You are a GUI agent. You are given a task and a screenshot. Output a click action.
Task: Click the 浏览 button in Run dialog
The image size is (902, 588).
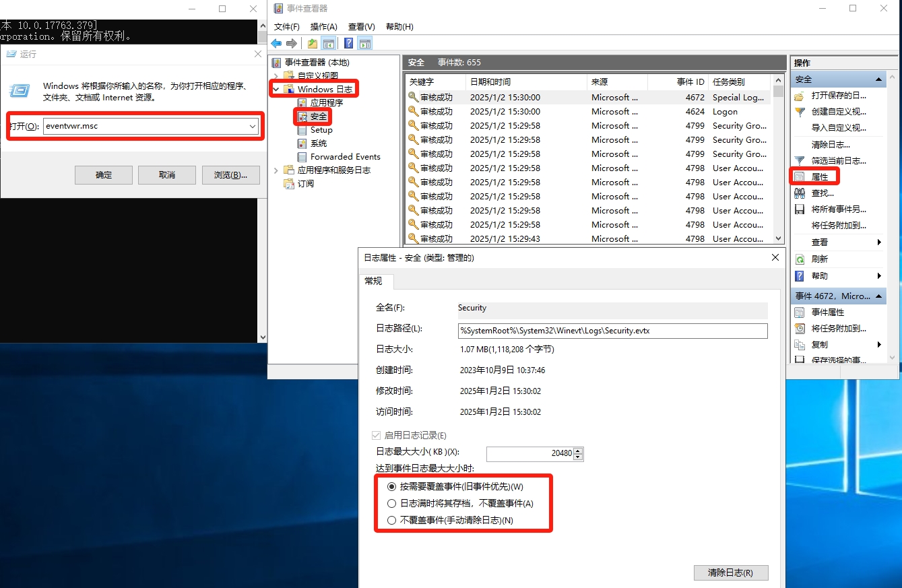click(230, 174)
